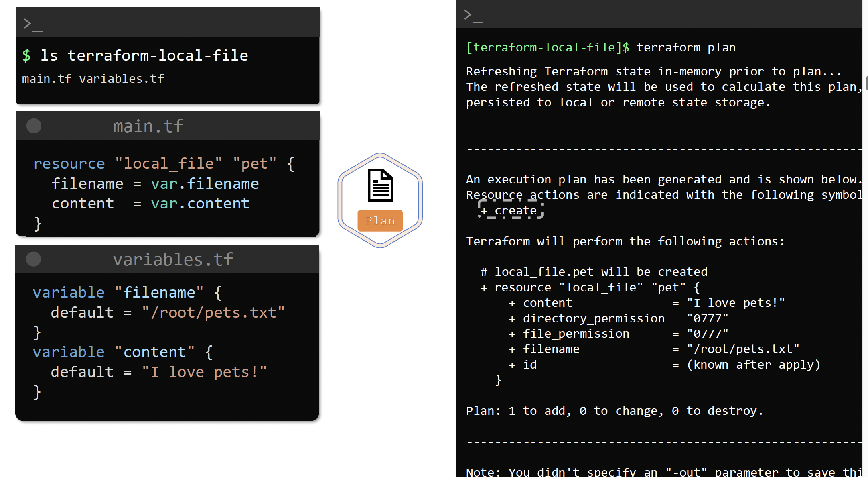Select the variables.tf title tab
The image size is (868, 477).
tap(172, 260)
